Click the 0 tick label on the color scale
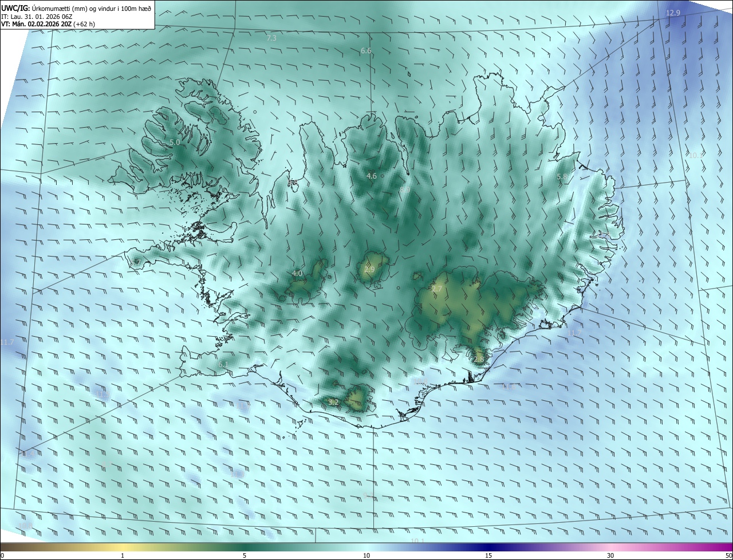The width and height of the screenshot is (733, 560). 2,555
